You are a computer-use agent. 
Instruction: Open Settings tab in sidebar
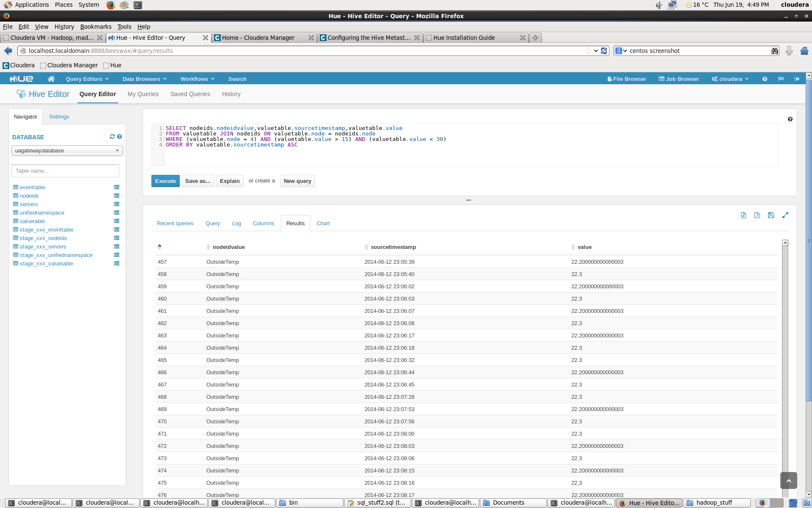(59, 117)
